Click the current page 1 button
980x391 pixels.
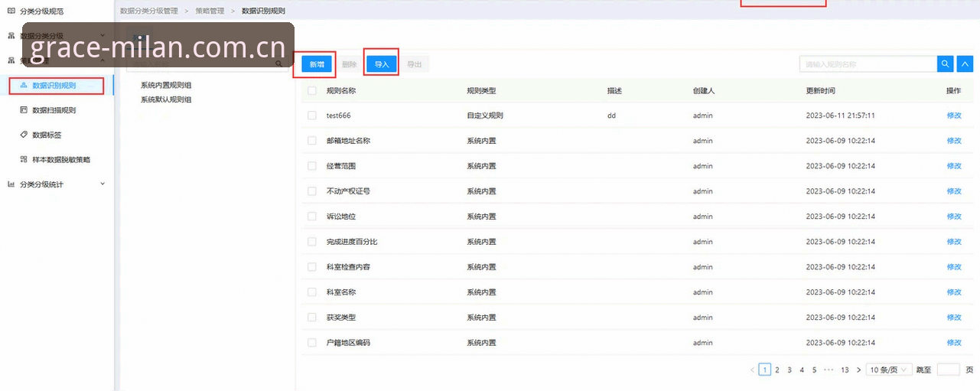[764, 370]
